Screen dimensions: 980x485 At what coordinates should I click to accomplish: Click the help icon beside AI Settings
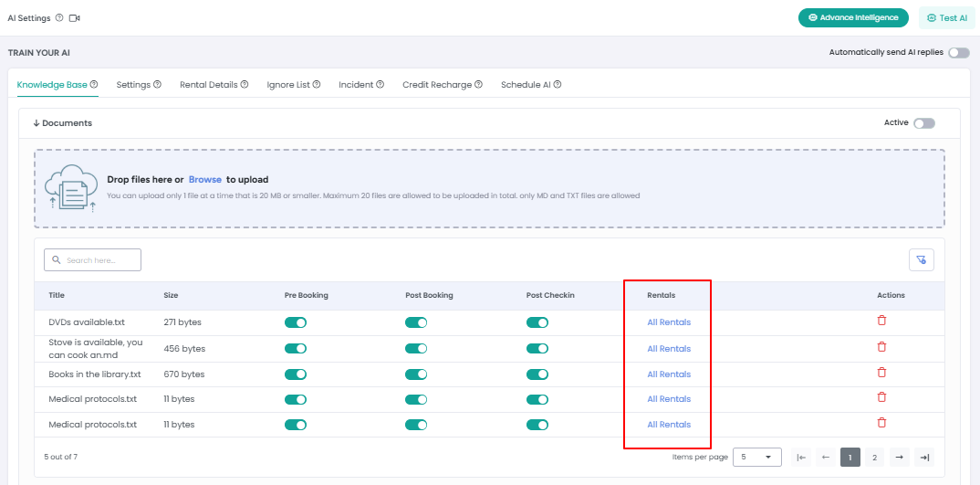tap(59, 18)
